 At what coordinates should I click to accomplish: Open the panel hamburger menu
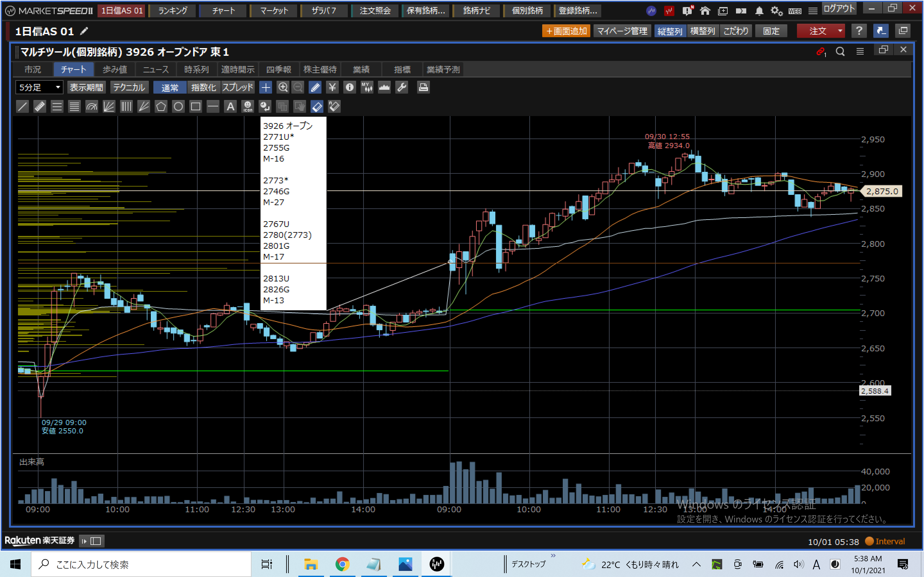[x=860, y=51]
